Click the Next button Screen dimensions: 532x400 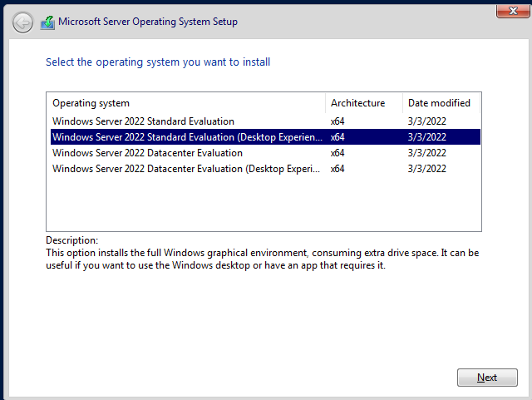point(487,378)
